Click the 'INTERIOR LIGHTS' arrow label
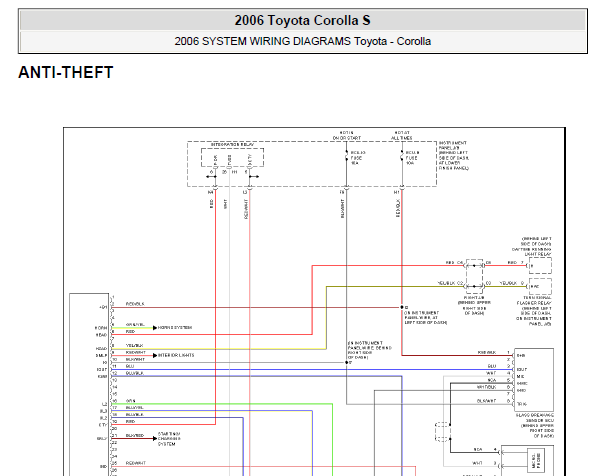608x476 pixels. coord(176,355)
